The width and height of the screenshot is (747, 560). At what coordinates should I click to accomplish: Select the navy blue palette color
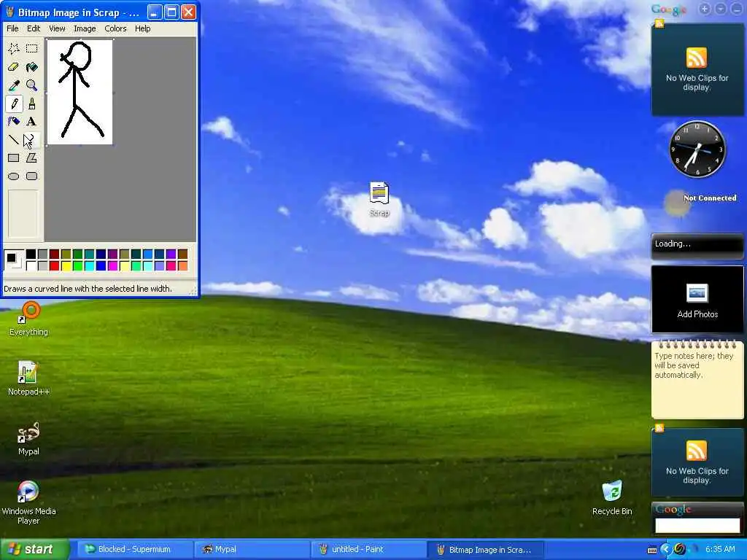coord(101,254)
